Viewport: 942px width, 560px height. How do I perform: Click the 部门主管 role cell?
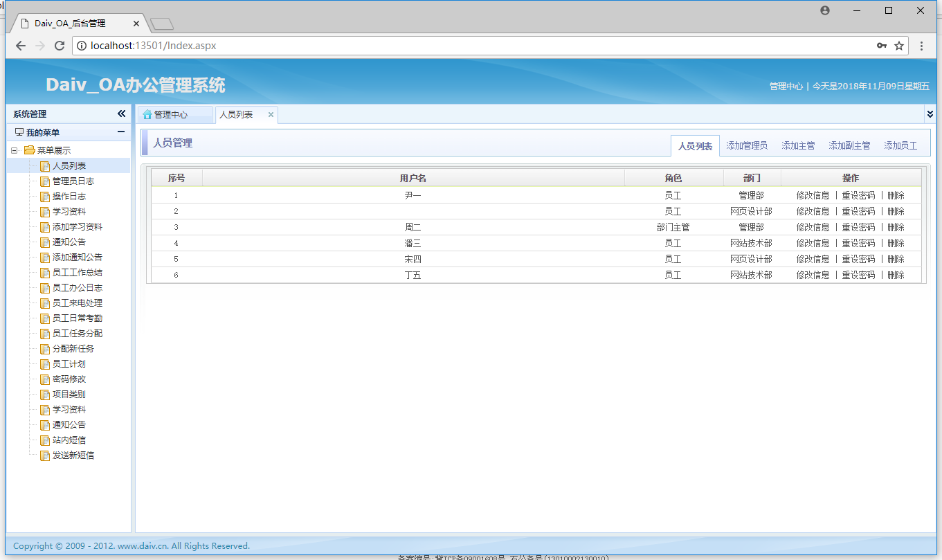point(673,227)
